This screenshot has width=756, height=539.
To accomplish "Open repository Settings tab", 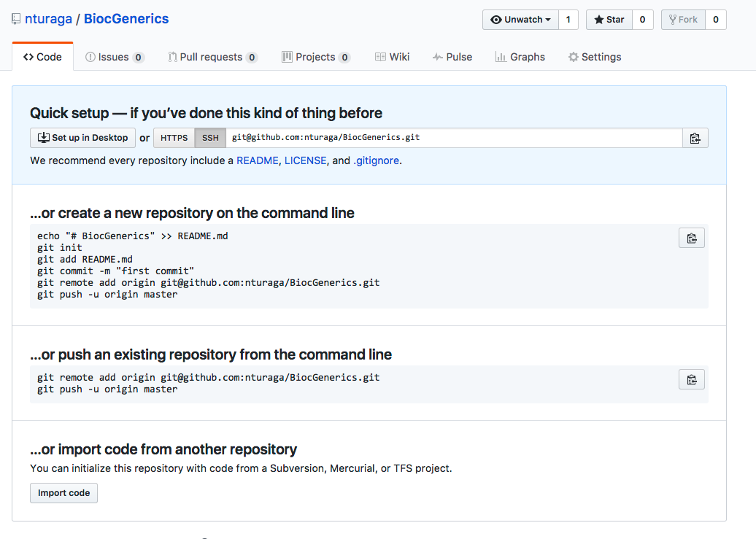I will (595, 57).
